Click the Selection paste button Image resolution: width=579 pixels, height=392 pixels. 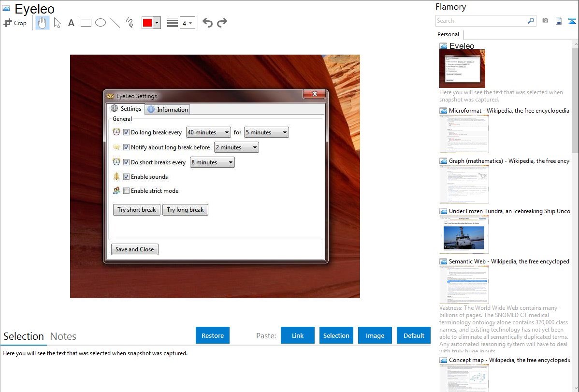coord(336,335)
